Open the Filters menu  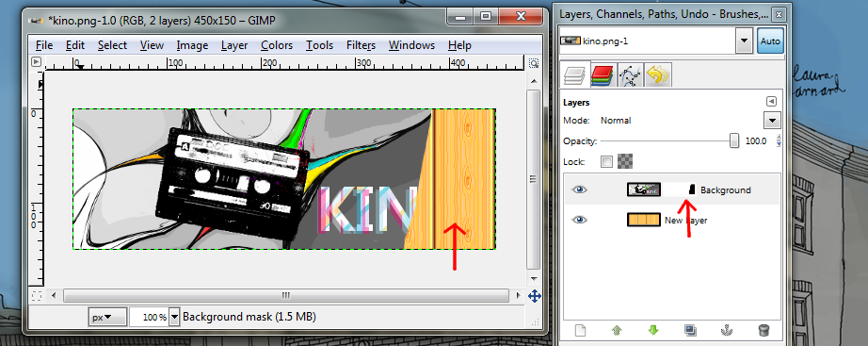click(361, 45)
